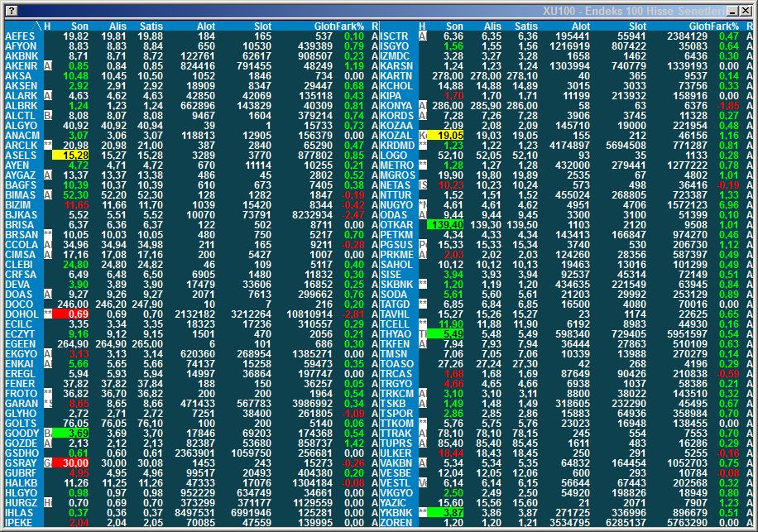Select the EREGL stock symbol
The image size is (758, 532).
pos(20,373)
